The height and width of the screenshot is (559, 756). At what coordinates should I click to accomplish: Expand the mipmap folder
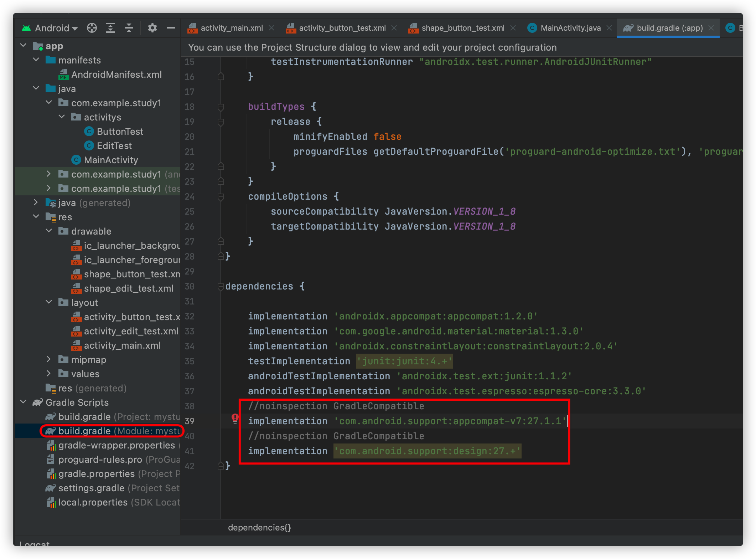point(49,359)
